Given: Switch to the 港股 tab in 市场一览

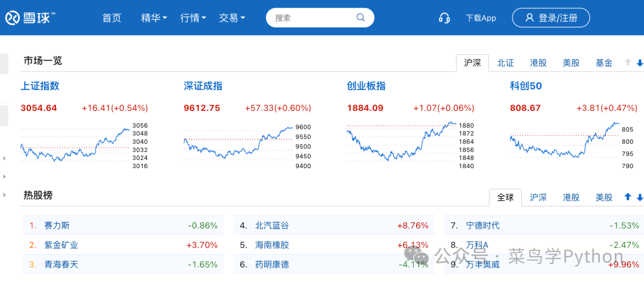Looking at the screenshot, I should click(x=538, y=63).
